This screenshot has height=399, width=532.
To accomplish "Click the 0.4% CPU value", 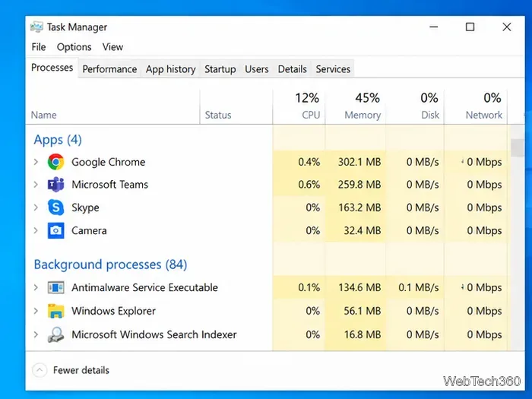I will (x=309, y=162).
